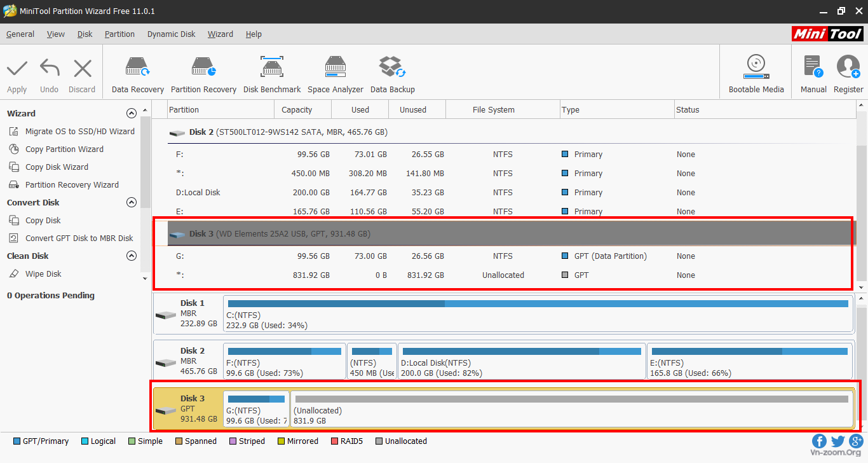The image size is (868, 463).
Task: Open the Help menu
Action: click(x=254, y=34)
